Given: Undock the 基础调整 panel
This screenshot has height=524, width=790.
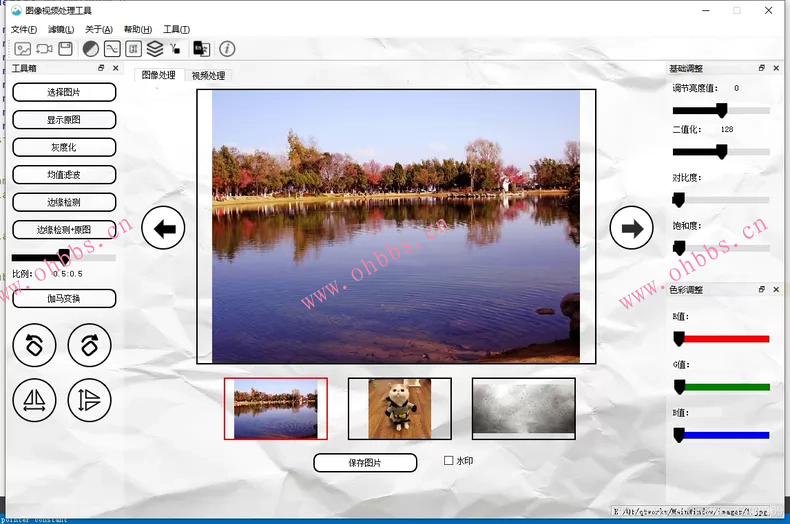Looking at the screenshot, I should click(762, 68).
